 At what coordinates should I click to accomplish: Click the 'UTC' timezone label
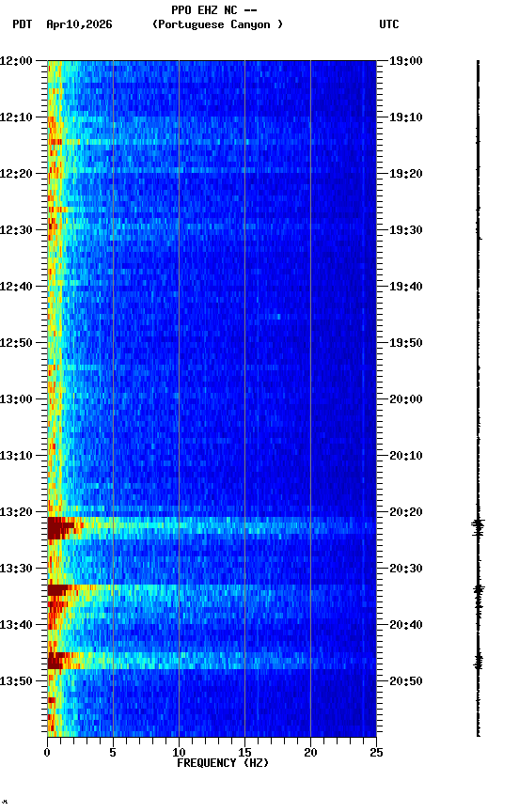[x=389, y=24]
